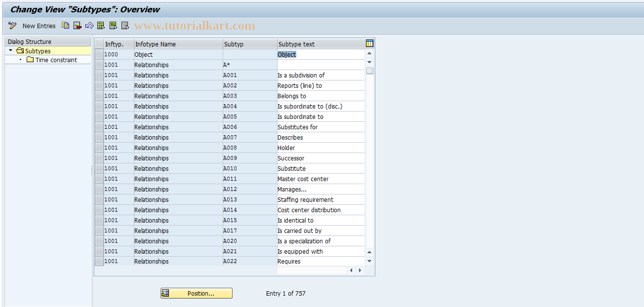Viewport: 644px width, 307px height.
Task: Click the 'Is carried out by' text field
Action: tap(321, 230)
